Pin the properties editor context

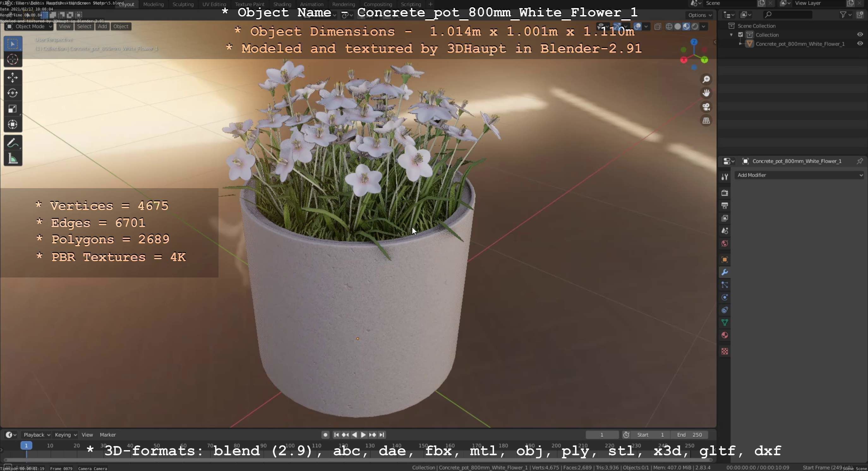[859, 161]
